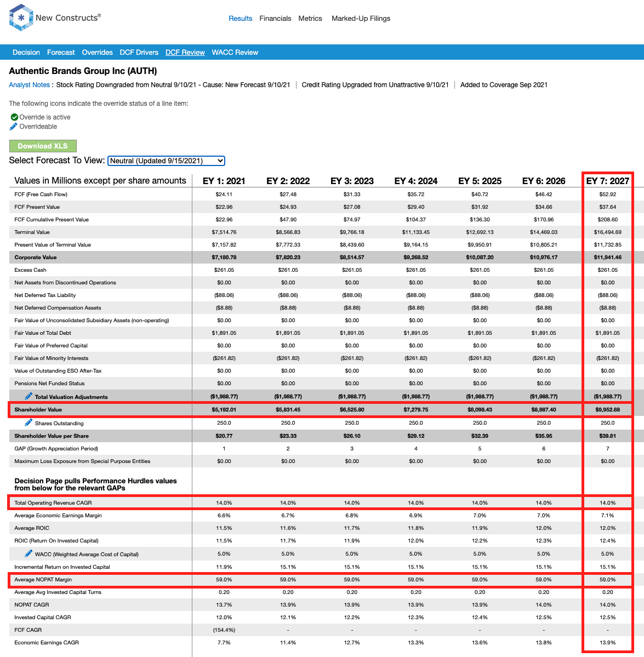The image size is (644, 657).
Task: Open the Metrics menu item
Action: 310,19
